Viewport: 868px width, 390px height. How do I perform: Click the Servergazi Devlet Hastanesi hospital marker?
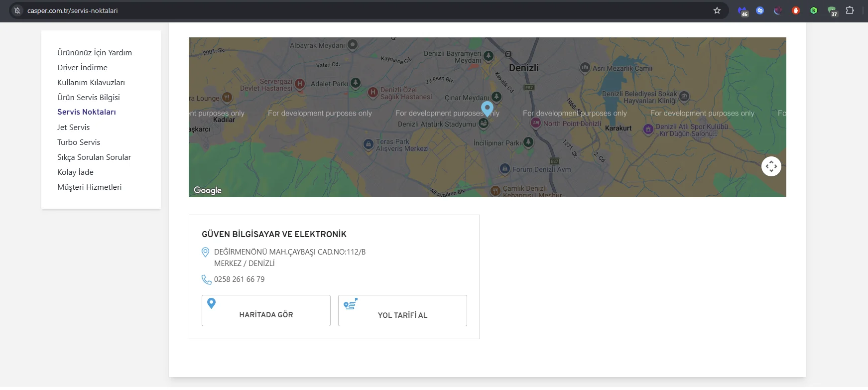point(300,84)
